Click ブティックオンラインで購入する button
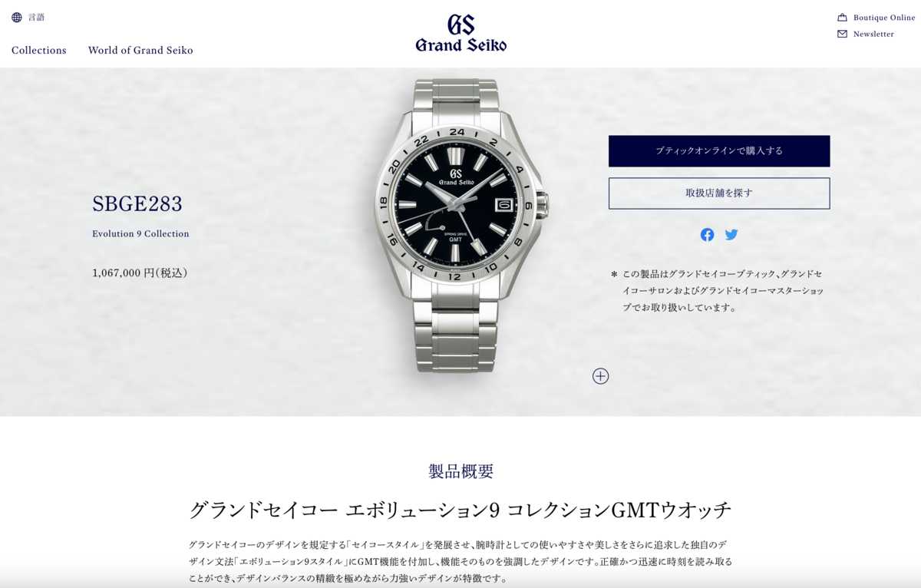Viewport: 921px width, 588px height. (719, 151)
